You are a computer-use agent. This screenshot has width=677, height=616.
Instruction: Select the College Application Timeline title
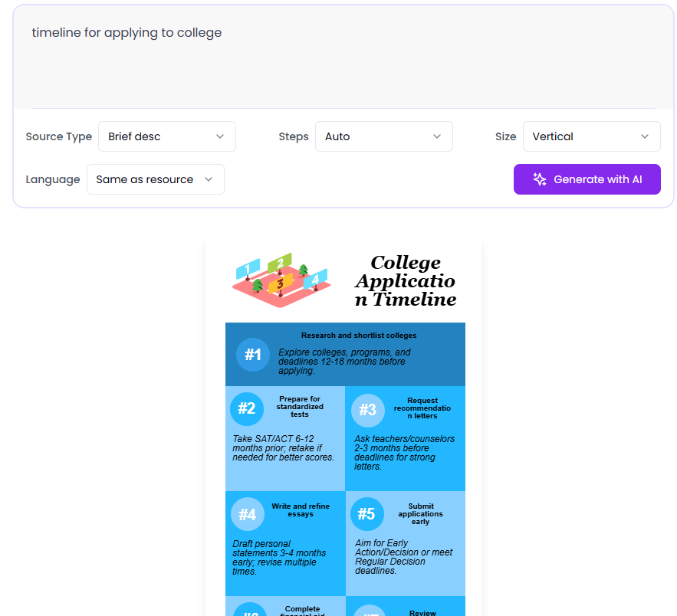[406, 281]
